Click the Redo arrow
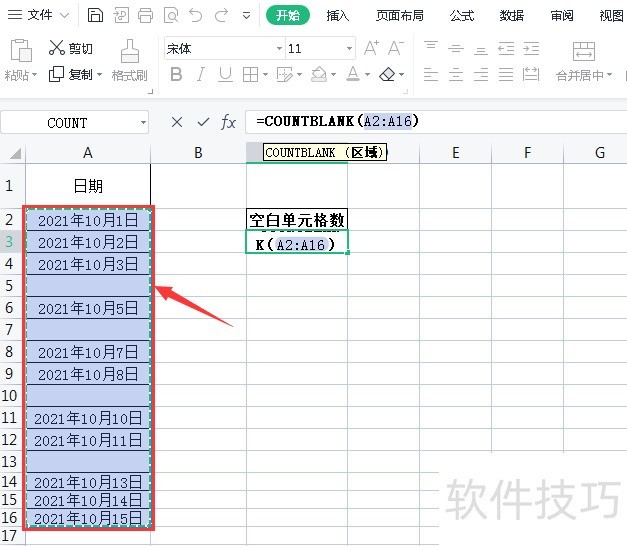This screenshot has width=627, height=546. [221, 15]
